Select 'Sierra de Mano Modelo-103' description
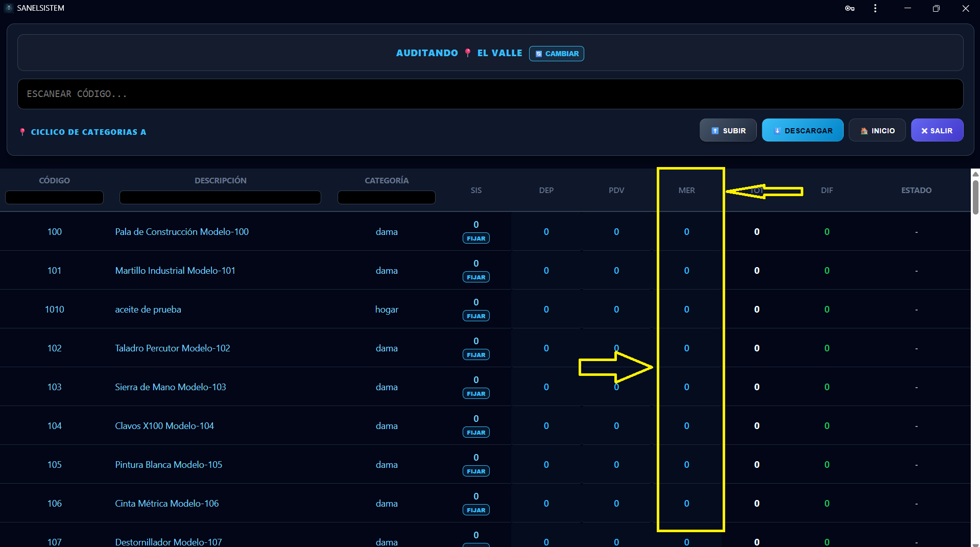Image resolution: width=980 pixels, height=547 pixels. pyautogui.click(x=171, y=387)
